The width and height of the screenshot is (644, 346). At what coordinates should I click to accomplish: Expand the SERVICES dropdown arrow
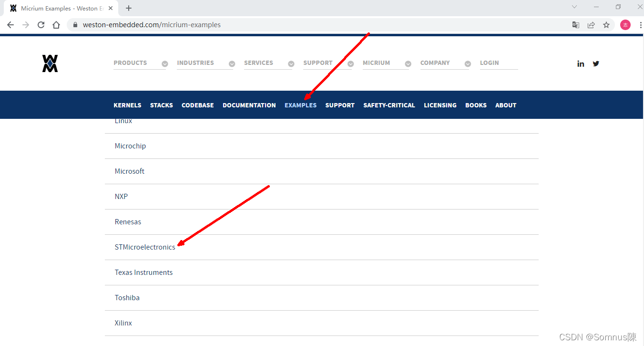(x=291, y=64)
